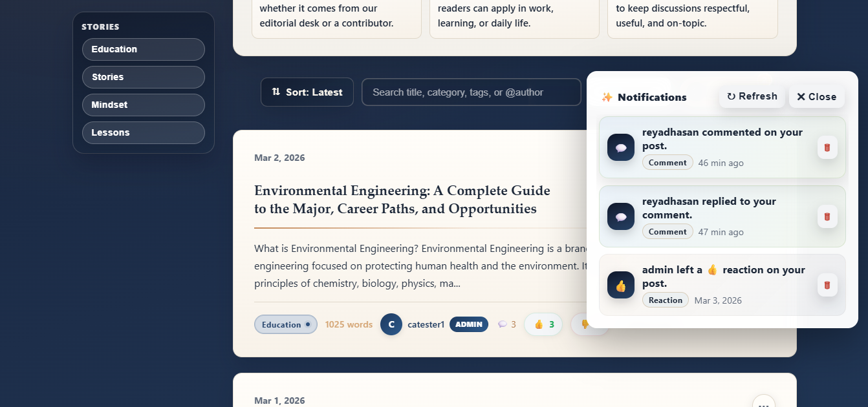The height and width of the screenshot is (407, 868).
Task: Refresh the notifications list
Action: (x=752, y=96)
